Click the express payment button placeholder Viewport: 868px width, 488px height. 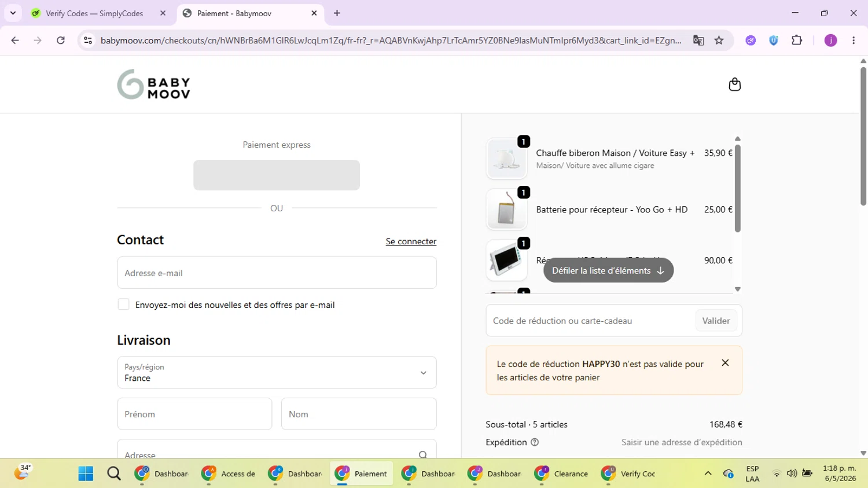coord(277,175)
